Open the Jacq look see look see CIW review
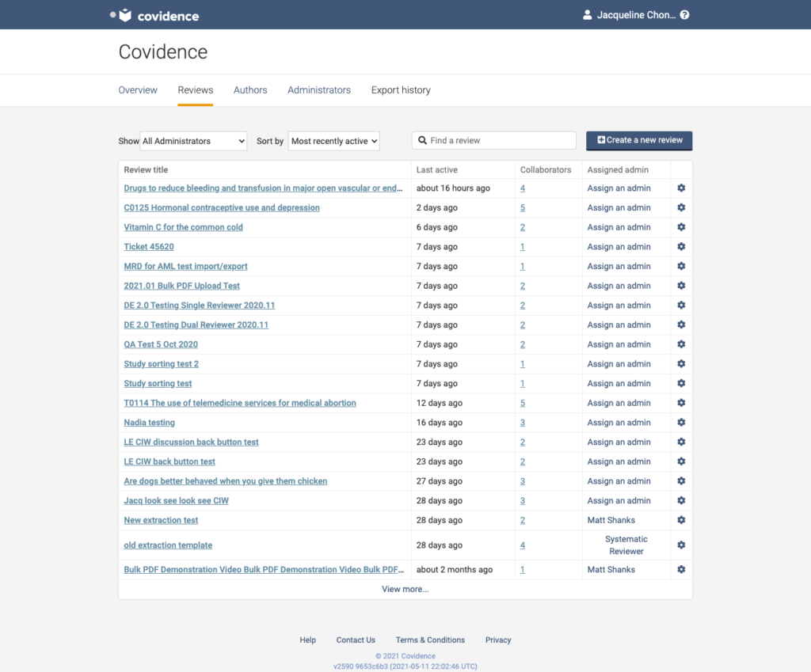The width and height of the screenshot is (811, 672). tap(177, 500)
